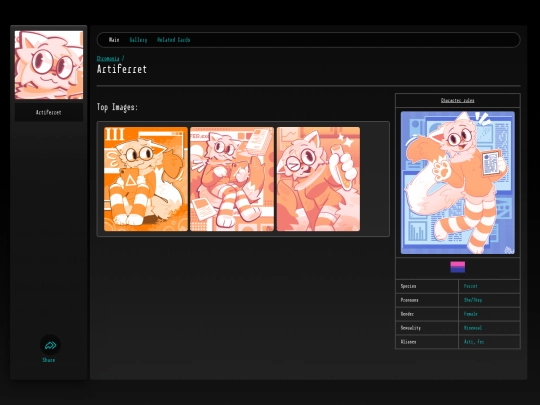Open the Main tab

(x=114, y=40)
